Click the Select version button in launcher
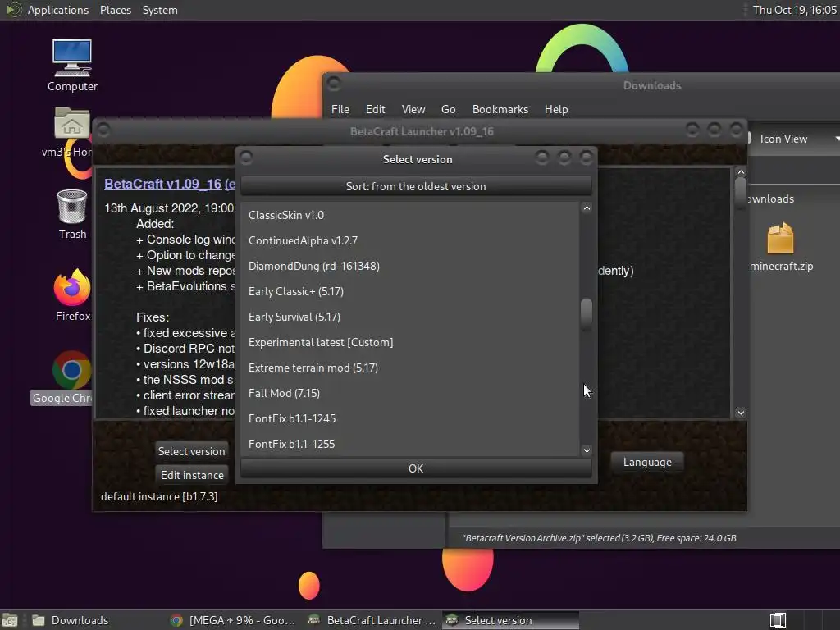Viewport: 840px width, 630px height. click(191, 451)
